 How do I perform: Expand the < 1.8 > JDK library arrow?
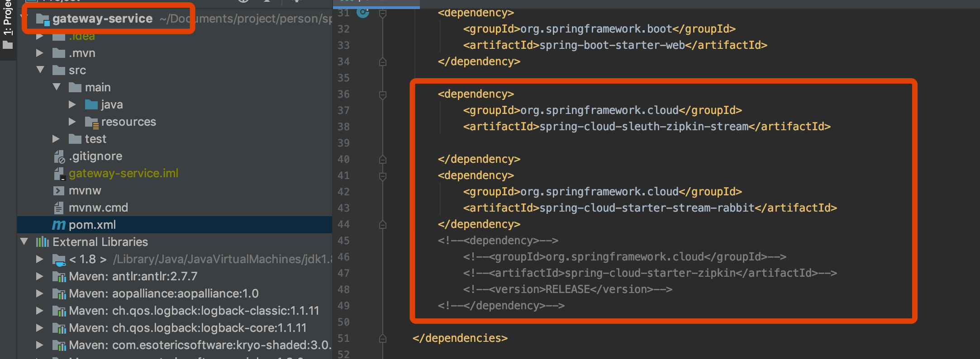[x=40, y=259]
